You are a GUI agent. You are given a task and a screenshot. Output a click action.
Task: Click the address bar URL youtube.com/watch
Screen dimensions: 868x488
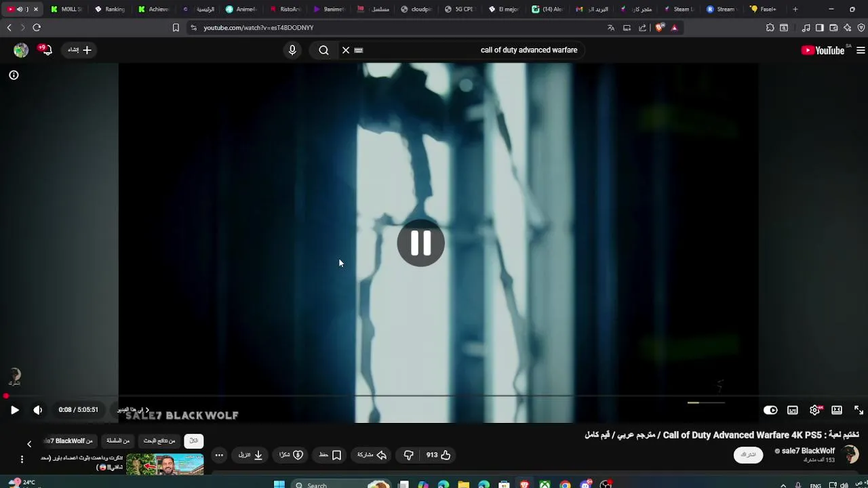click(258, 28)
